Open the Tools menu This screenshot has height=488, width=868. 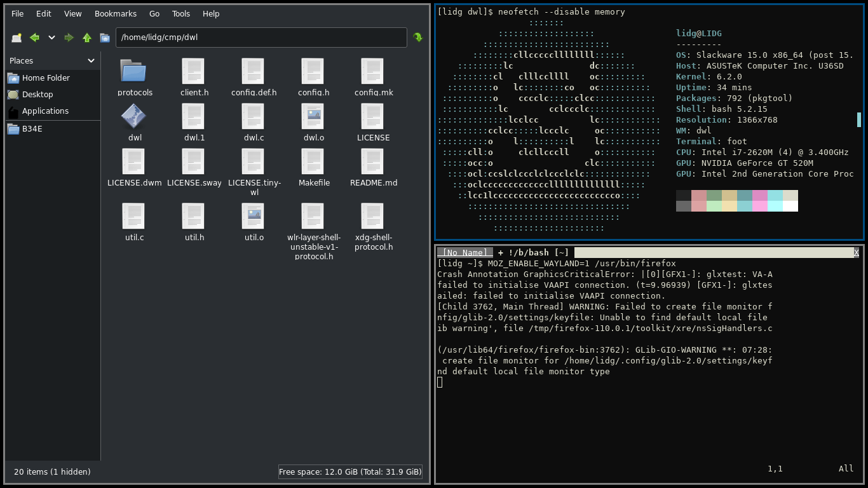(181, 13)
